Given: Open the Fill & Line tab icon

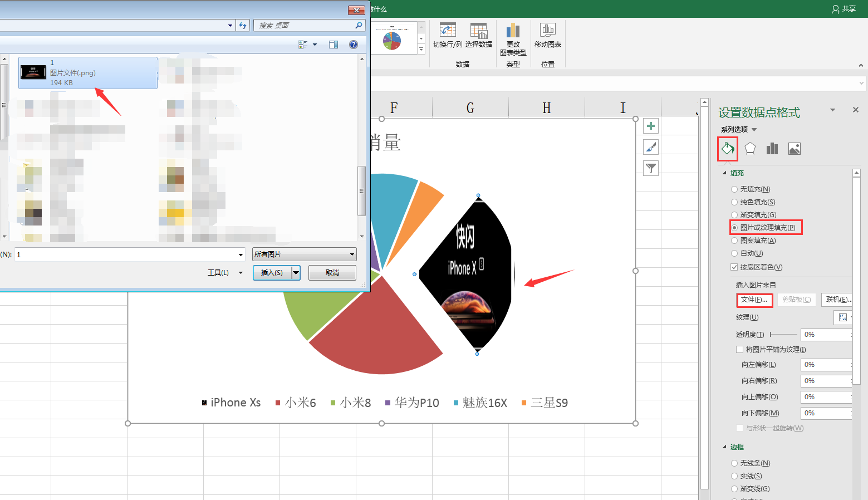Looking at the screenshot, I should 728,149.
